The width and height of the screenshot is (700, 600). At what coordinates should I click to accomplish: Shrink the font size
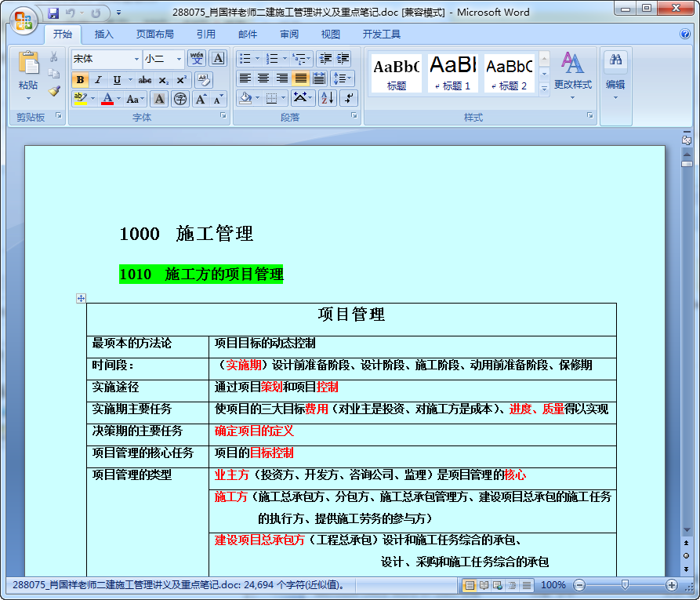pyautogui.click(x=218, y=99)
